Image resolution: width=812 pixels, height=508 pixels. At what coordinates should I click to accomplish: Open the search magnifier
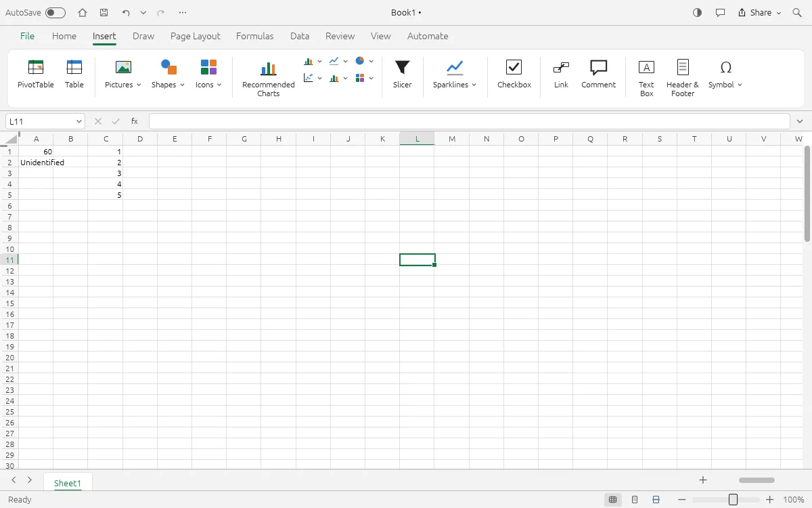click(x=797, y=13)
